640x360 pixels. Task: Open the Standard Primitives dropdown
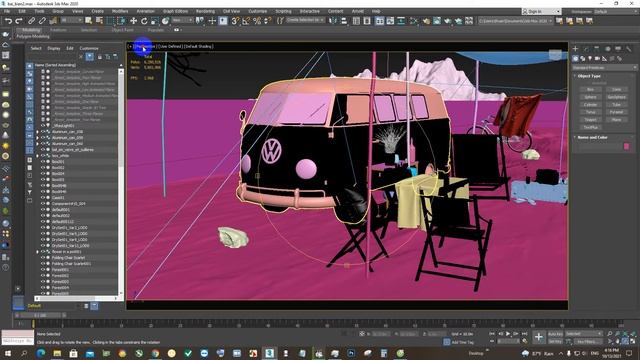point(604,67)
